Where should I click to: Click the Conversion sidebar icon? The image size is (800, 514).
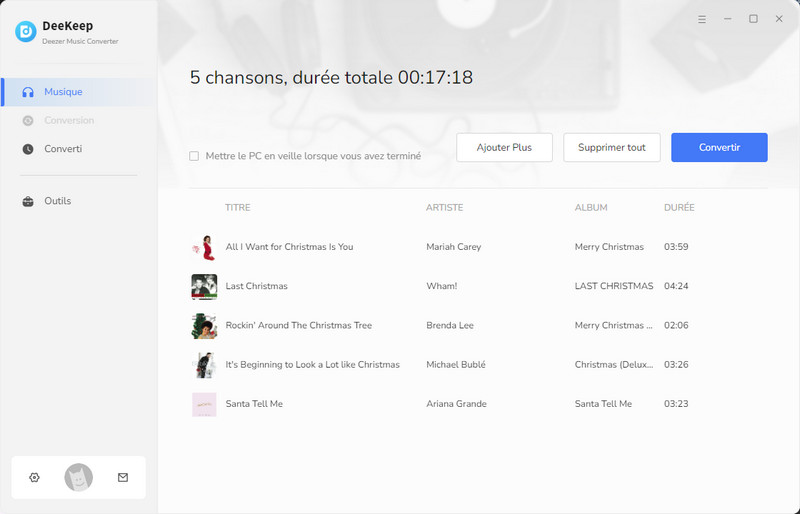tap(28, 120)
